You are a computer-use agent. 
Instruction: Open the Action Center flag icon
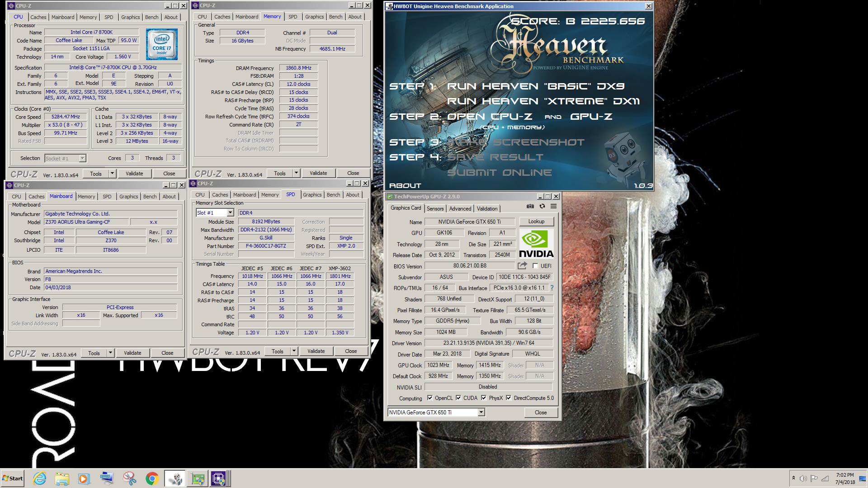814,479
